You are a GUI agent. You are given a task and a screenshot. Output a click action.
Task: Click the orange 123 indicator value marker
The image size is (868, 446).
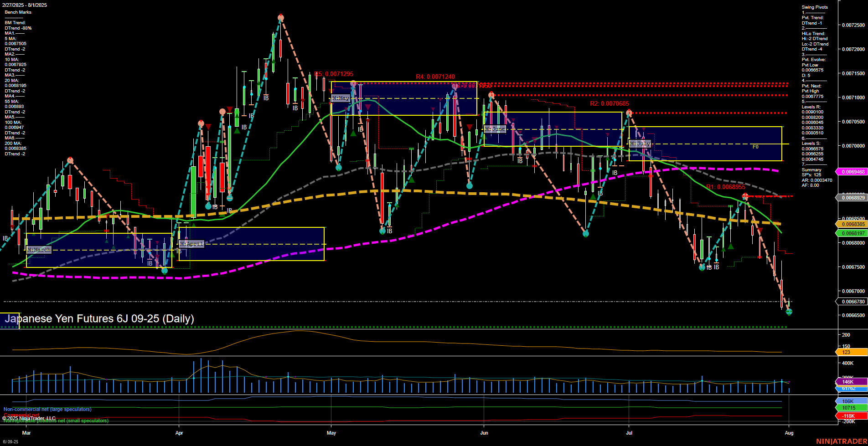(x=852, y=352)
